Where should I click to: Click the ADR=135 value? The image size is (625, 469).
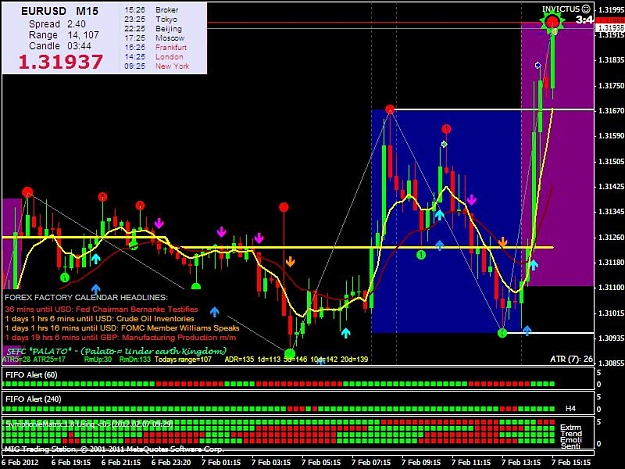click(x=239, y=359)
